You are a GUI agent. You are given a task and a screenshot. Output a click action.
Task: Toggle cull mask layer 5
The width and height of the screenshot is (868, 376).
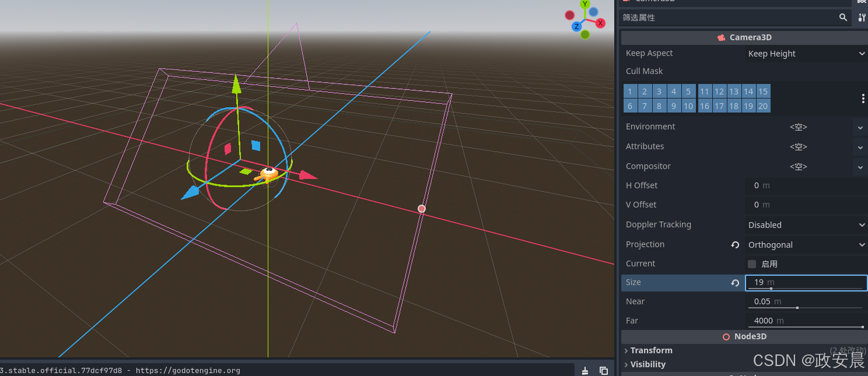[688, 92]
